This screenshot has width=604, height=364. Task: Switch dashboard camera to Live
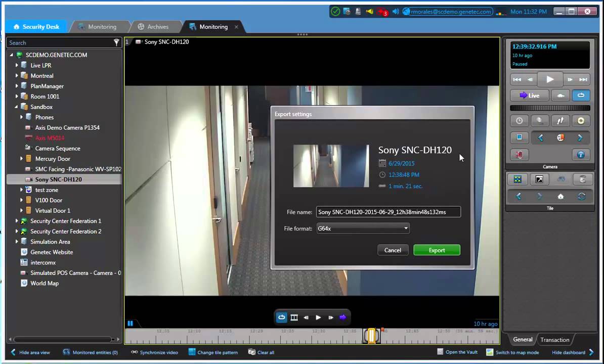[x=530, y=96]
